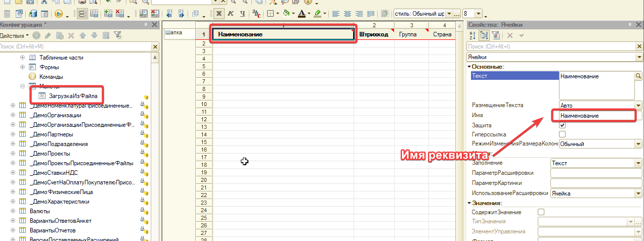Screen dimensions: 644x241
Task: Uncheck the Защита checkbox
Action: [x=562, y=125]
